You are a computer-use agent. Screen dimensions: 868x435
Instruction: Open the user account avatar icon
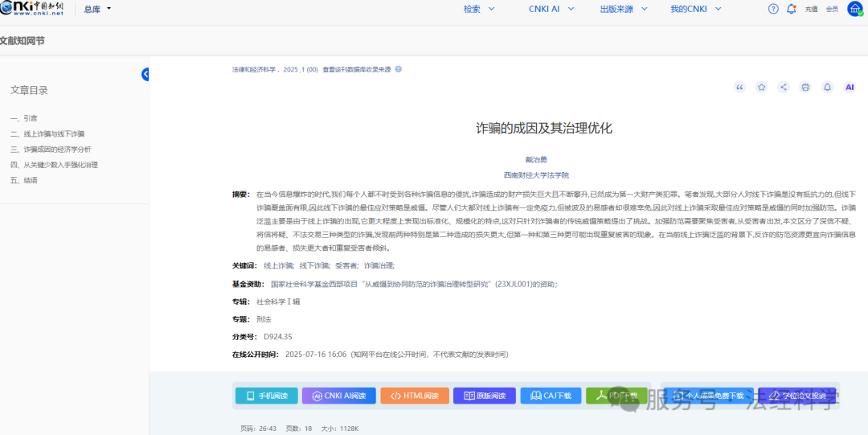855,8
